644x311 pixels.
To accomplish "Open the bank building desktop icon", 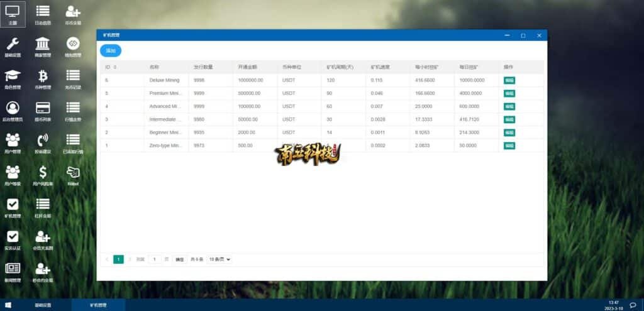I will click(x=43, y=43).
